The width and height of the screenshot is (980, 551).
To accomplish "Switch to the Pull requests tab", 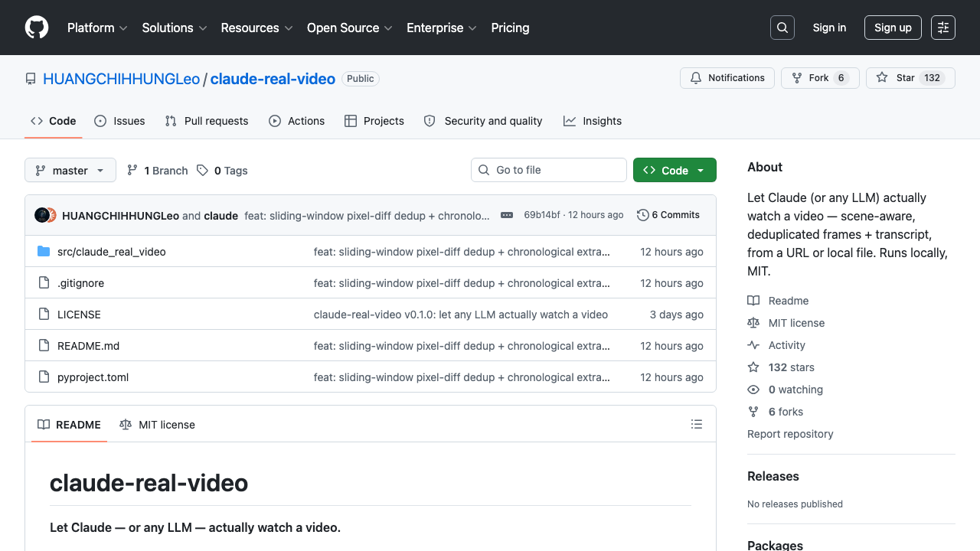I will click(207, 121).
